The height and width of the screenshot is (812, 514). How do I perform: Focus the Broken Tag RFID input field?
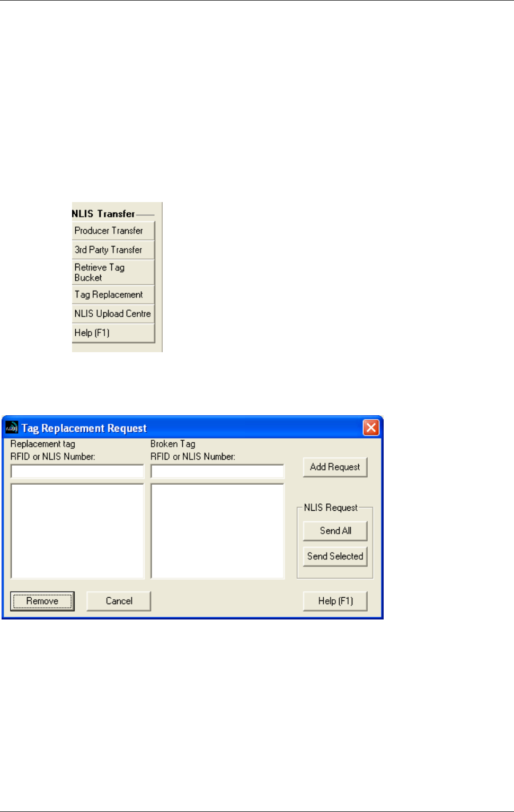coord(217,472)
